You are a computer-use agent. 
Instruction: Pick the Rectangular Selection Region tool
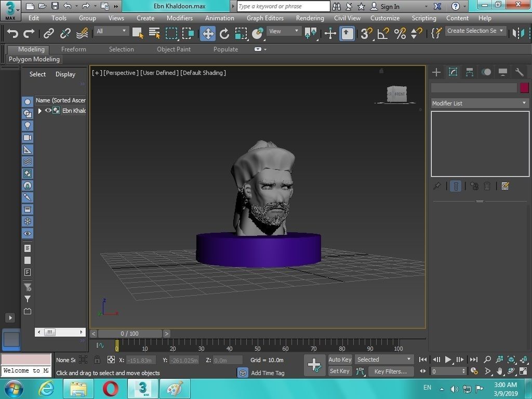tap(171, 33)
